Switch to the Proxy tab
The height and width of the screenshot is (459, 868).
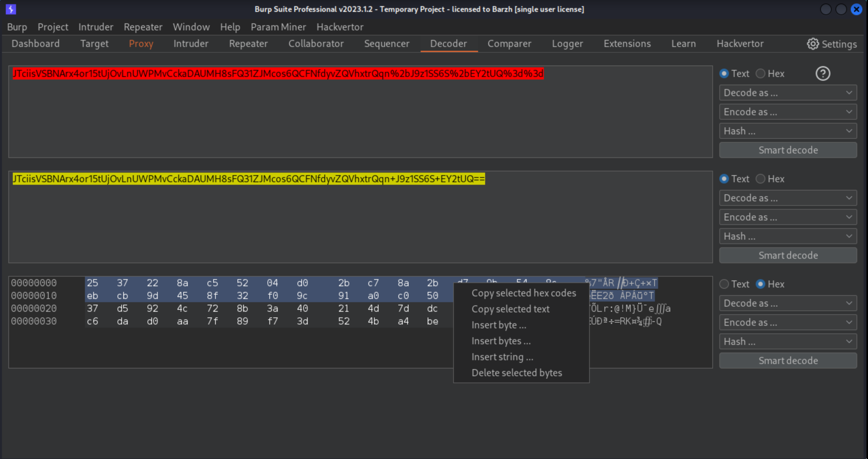click(x=141, y=44)
